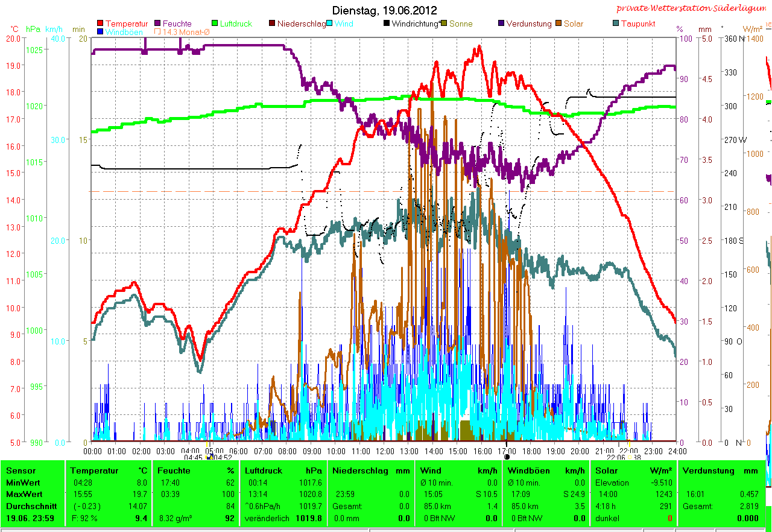Click the black moon marker at 17:00
Image resolution: width=772 pixels, height=532 pixels.
coord(507,457)
